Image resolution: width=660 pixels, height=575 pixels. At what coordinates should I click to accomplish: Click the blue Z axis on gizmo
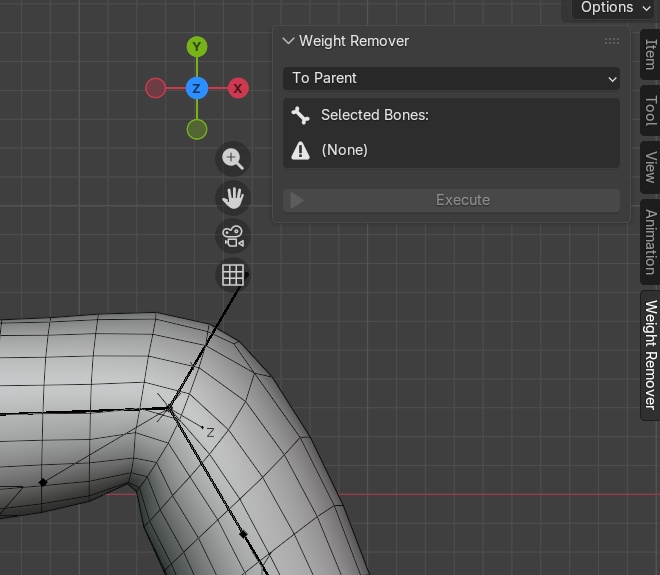tap(197, 88)
